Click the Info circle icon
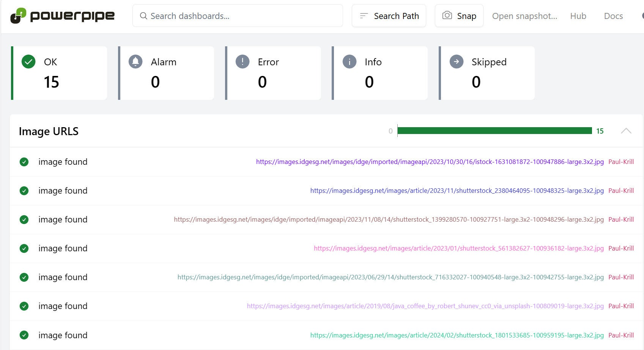This screenshot has width=644, height=350. click(x=350, y=61)
